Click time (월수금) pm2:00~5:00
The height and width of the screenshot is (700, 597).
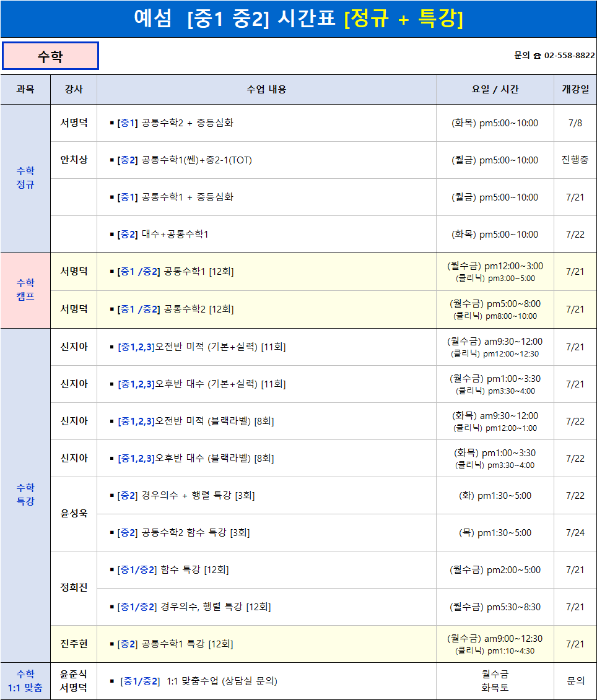(495, 569)
